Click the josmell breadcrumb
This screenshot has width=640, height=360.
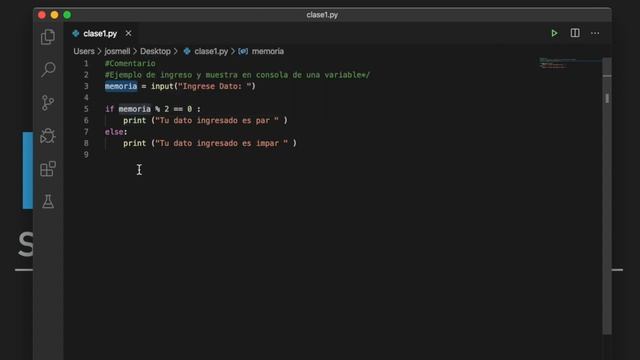(117, 51)
